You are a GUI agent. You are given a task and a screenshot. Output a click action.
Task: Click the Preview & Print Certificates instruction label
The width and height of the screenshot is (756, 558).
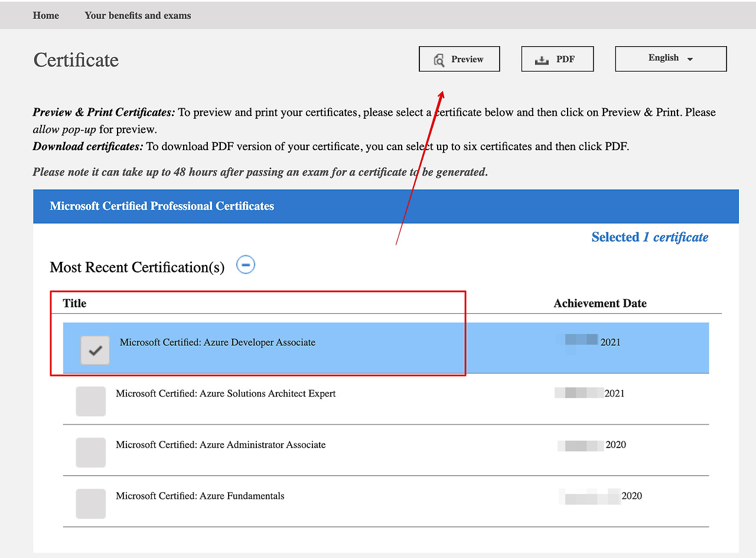click(x=104, y=112)
